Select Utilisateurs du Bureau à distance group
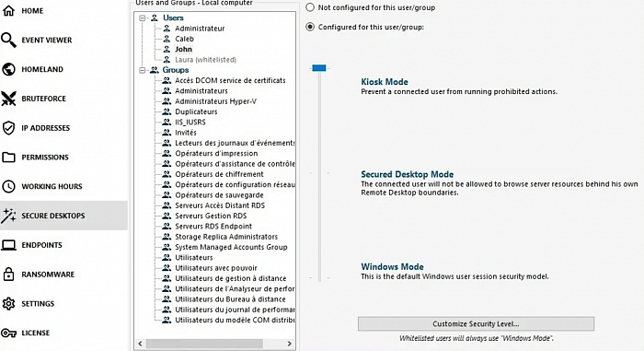This screenshot has height=351, width=644. pos(230,299)
